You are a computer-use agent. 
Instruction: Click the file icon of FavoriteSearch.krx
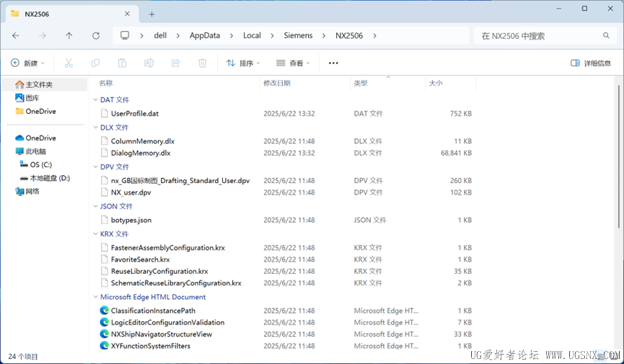(x=105, y=259)
